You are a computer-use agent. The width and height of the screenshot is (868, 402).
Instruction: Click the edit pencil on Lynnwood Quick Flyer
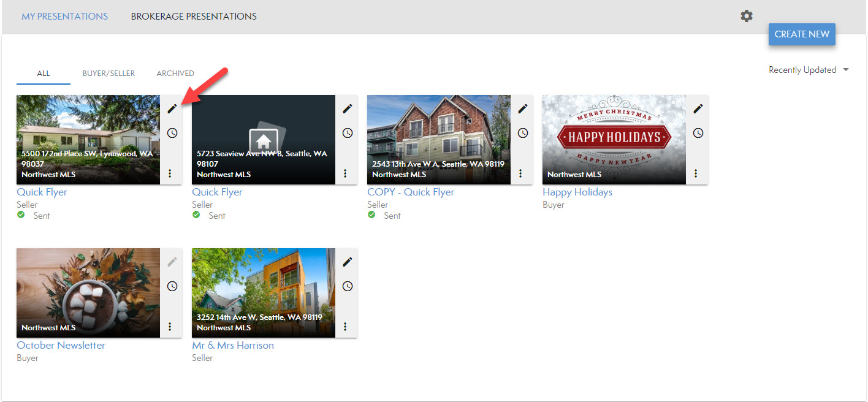[x=172, y=108]
